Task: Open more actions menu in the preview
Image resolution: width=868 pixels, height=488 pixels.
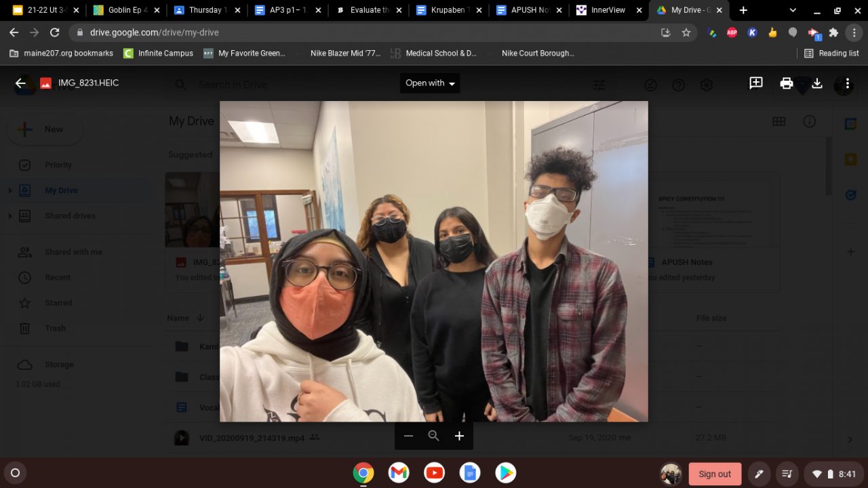Action: [848, 83]
